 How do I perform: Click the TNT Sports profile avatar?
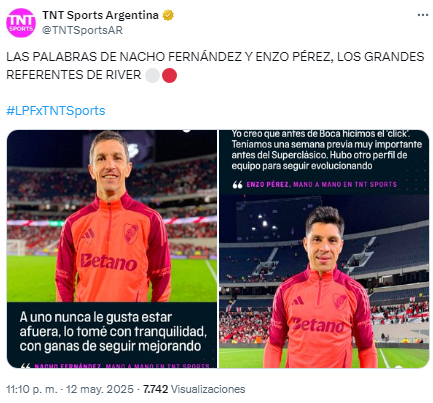pyautogui.click(x=21, y=23)
